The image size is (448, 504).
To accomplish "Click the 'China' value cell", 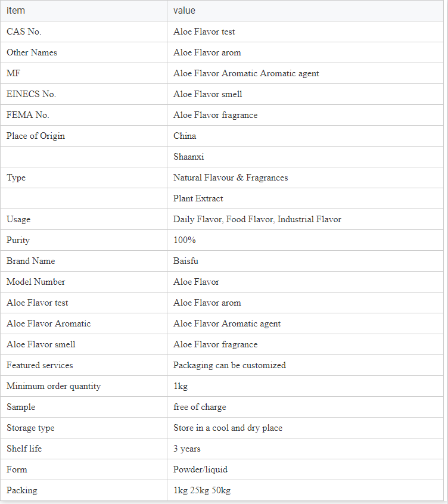I will click(x=305, y=136).
